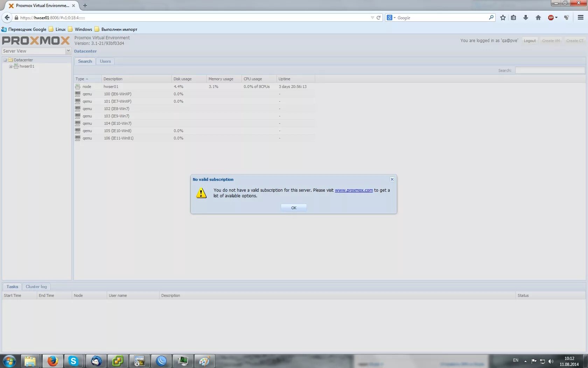Click the browser back arrow button
588x368 pixels.
click(x=7, y=18)
